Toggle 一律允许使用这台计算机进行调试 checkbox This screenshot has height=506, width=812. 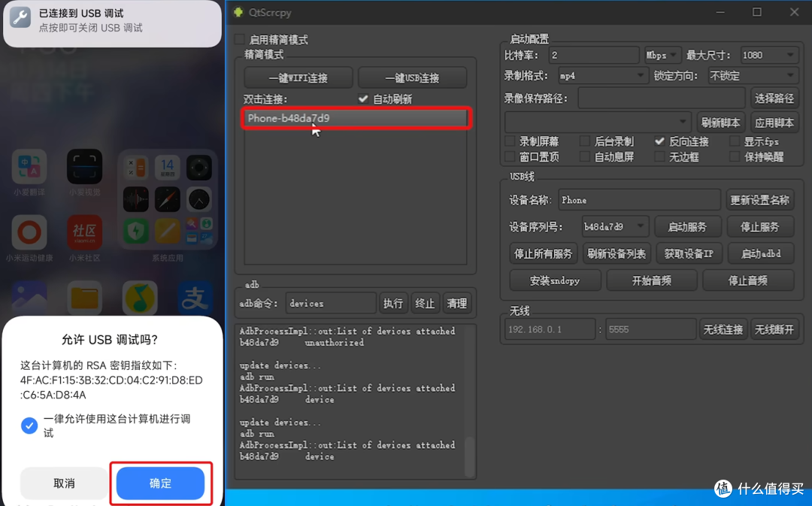[29, 426]
